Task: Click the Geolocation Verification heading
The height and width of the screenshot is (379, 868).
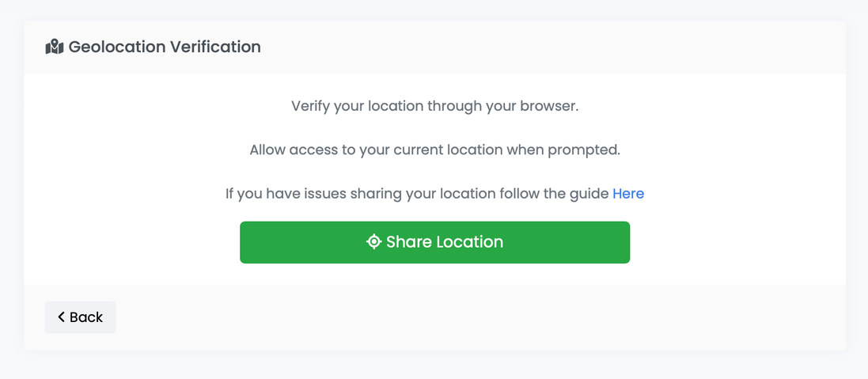Action: [165, 47]
